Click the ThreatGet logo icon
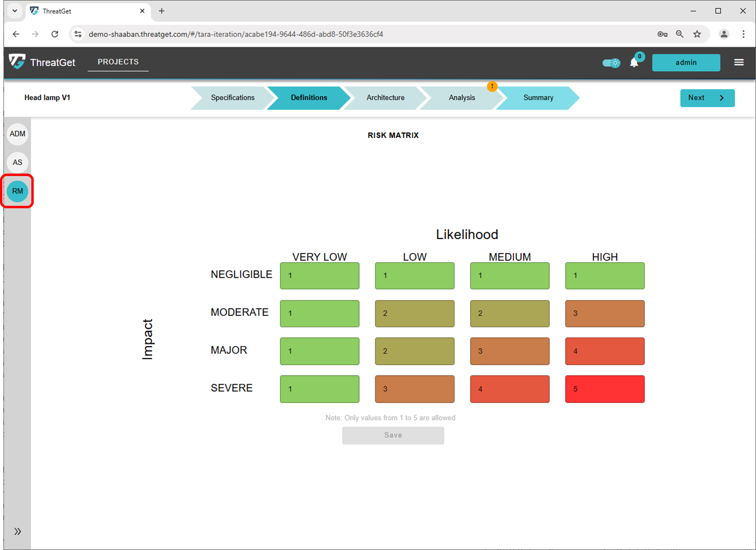Screen dimensions: 756x550 17,62
